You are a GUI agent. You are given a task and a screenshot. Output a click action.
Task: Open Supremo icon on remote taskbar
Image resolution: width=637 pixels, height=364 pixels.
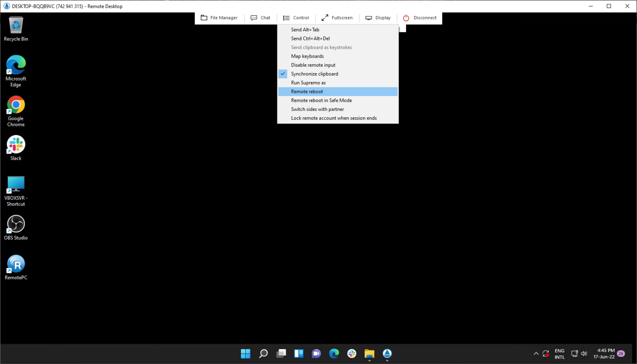387,353
